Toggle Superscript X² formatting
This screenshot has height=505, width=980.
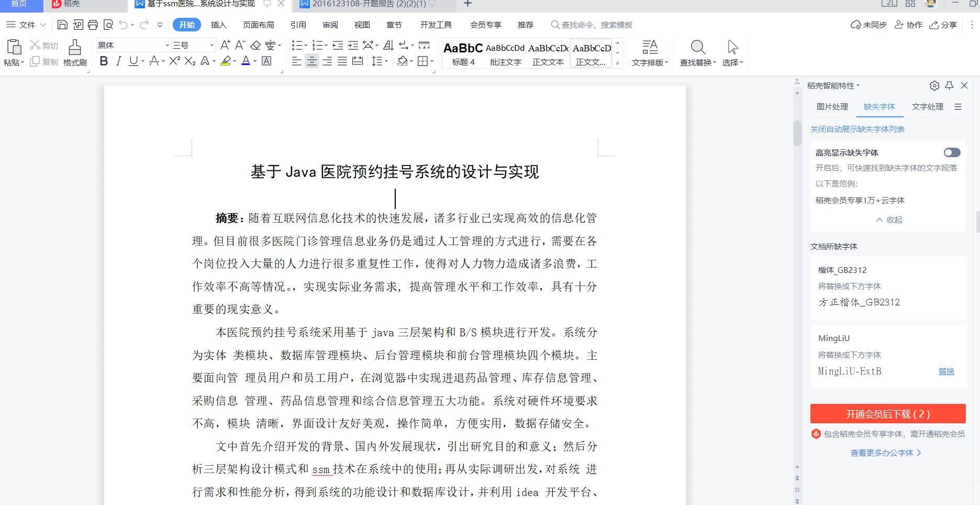[x=175, y=61]
